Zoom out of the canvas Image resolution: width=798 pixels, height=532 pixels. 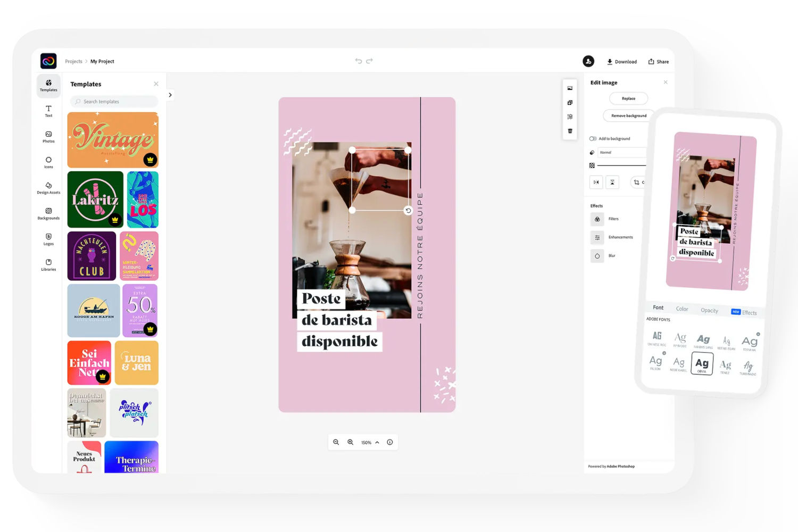click(x=336, y=442)
